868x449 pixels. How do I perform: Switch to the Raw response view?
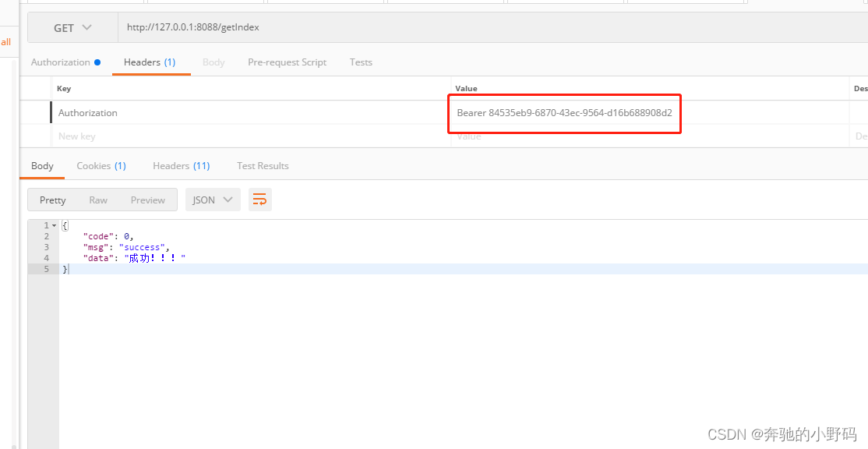point(97,199)
